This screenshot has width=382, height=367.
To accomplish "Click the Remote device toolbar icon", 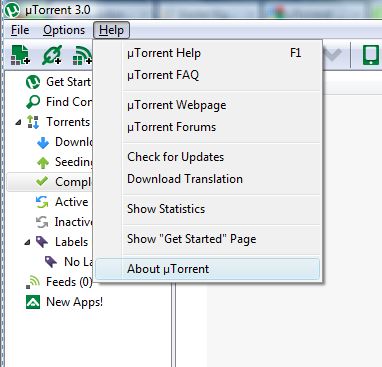I will (371, 55).
